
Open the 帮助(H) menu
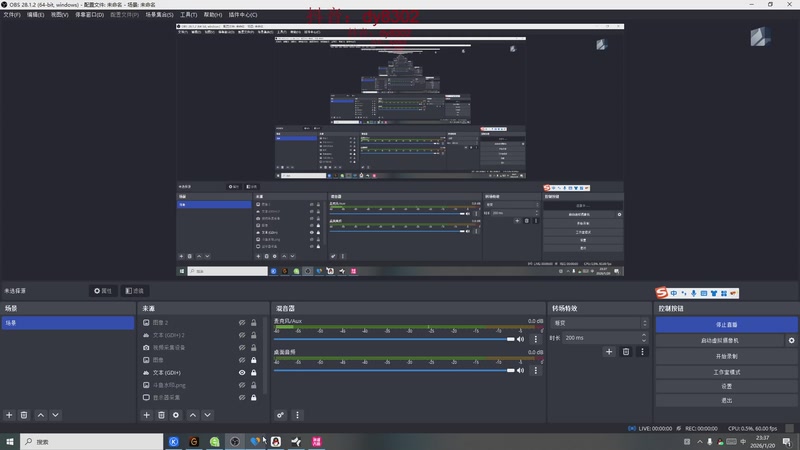coord(213,15)
